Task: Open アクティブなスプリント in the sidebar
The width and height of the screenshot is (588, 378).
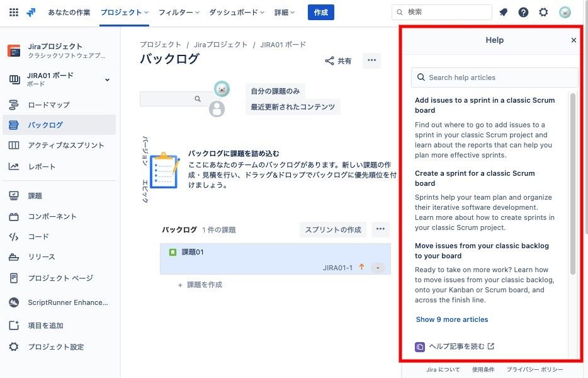Action: coord(59,146)
